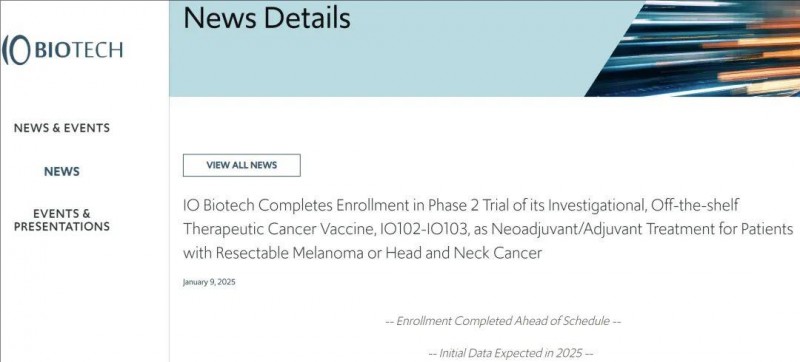Image resolution: width=800 pixels, height=362 pixels.
Task: Open EVENTS & PRESENTATIONS in the sidebar
Action: [x=62, y=220]
